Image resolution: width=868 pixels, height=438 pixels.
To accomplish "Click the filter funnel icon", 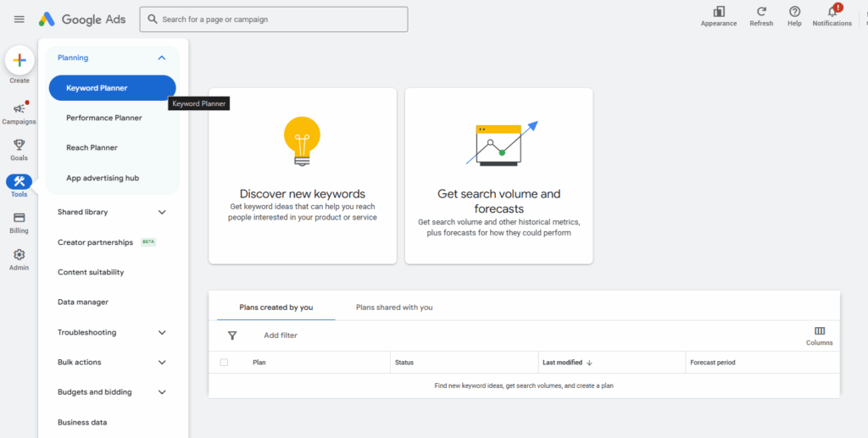I will (232, 335).
